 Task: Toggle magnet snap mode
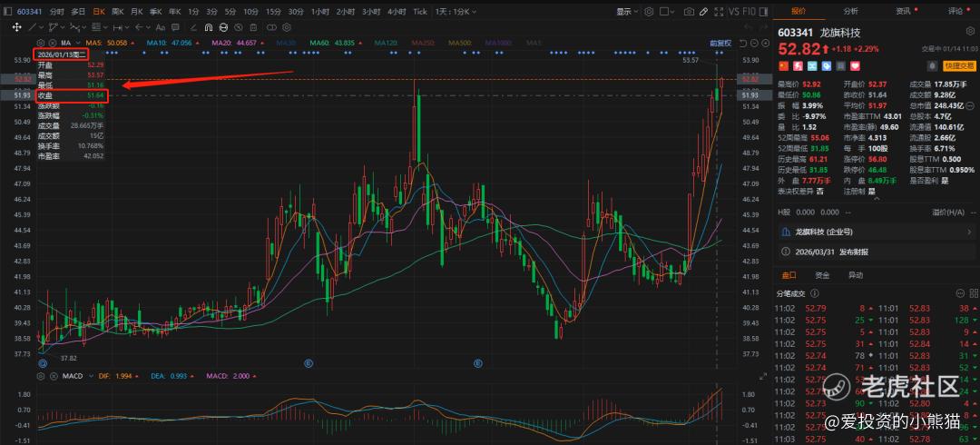209,27
